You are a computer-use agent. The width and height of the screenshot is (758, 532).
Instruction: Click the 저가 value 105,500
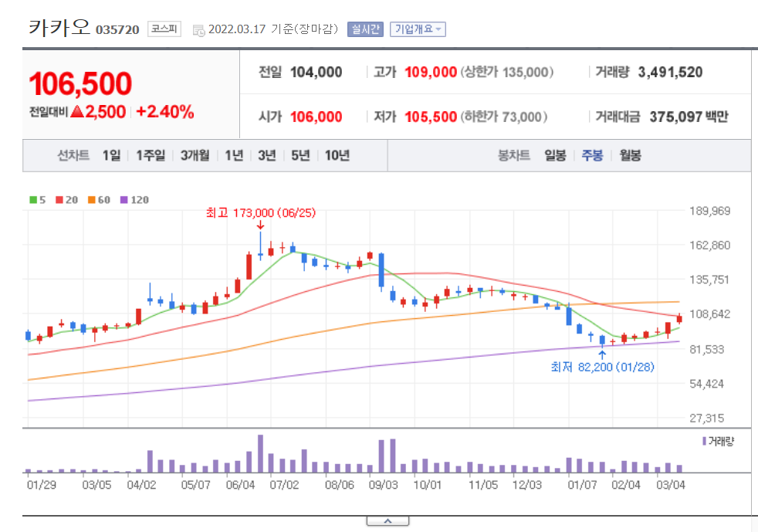[x=431, y=117]
